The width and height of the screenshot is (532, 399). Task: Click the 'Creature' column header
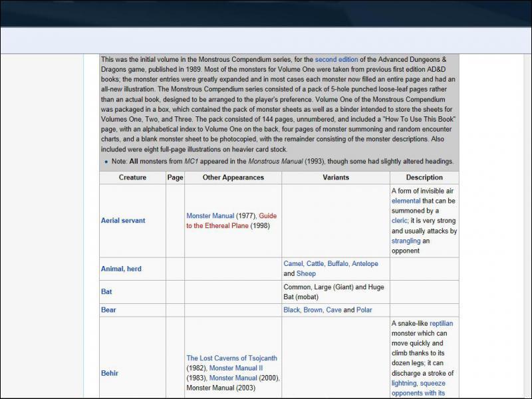tap(132, 178)
